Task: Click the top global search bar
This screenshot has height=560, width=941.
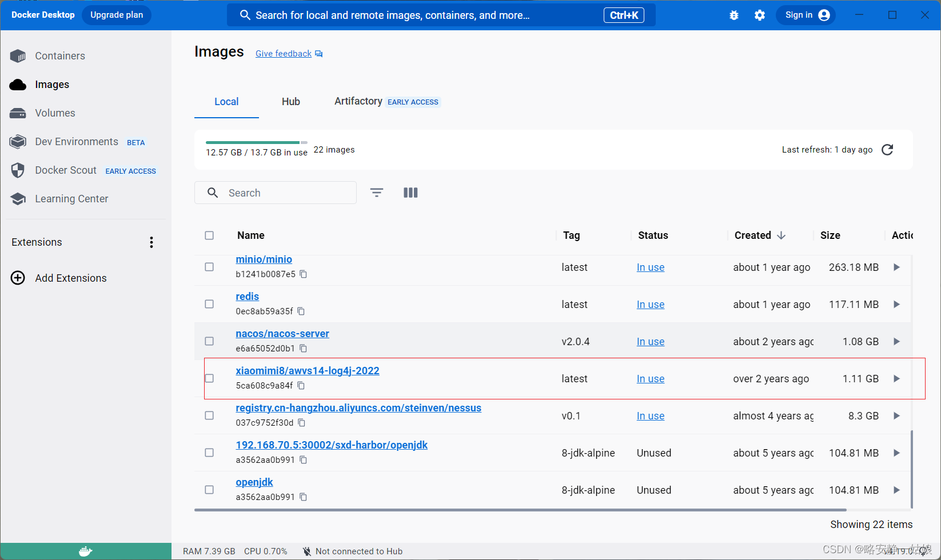Action: click(441, 15)
